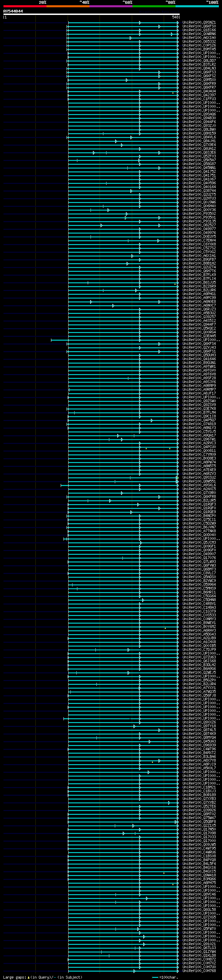Viewport: 222px width, 980px height.
Task: Open hit UniRef100_Q6KFS0
Action: tap(199, 26)
